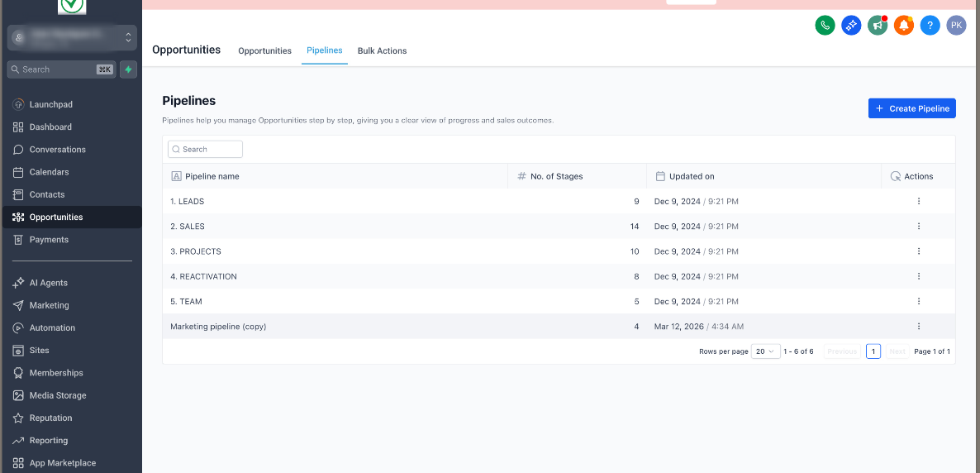Select the 1. LEADS pipeline row
The height and width of the screenshot is (473, 980).
point(559,202)
